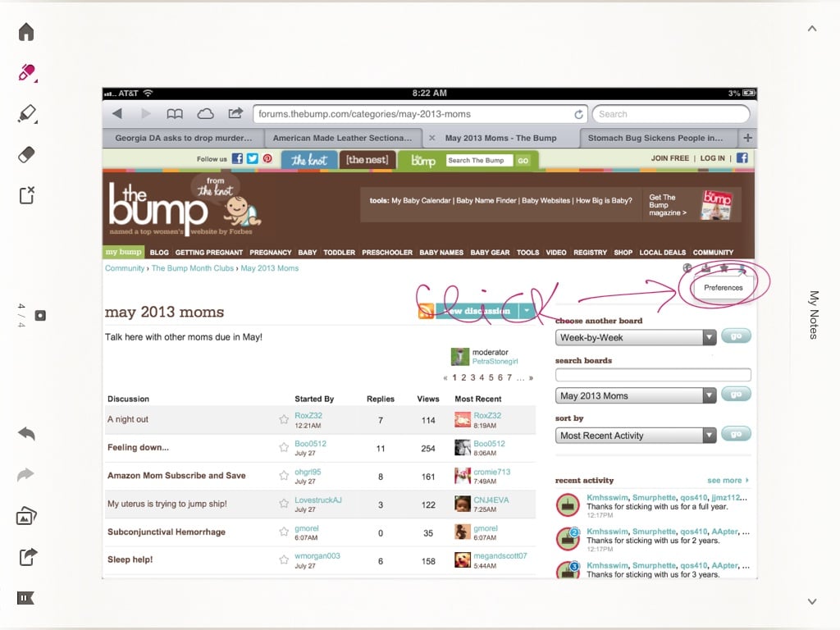The height and width of the screenshot is (630, 840).
Task: Focus the search boards text field
Action: click(653, 375)
